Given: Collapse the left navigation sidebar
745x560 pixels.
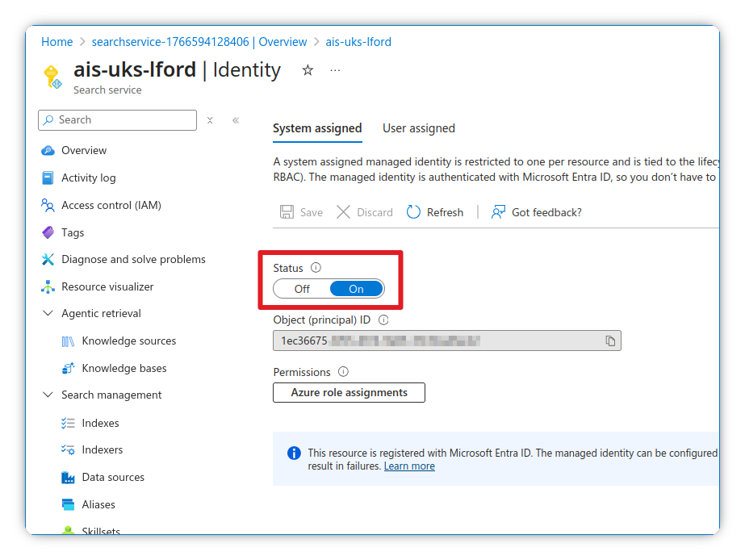Looking at the screenshot, I should (x=235, y=119).
